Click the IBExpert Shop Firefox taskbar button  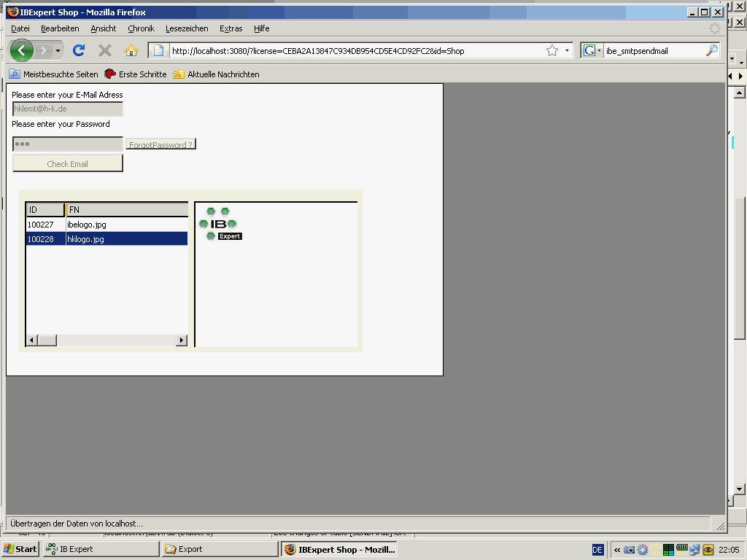click(339, 549)
